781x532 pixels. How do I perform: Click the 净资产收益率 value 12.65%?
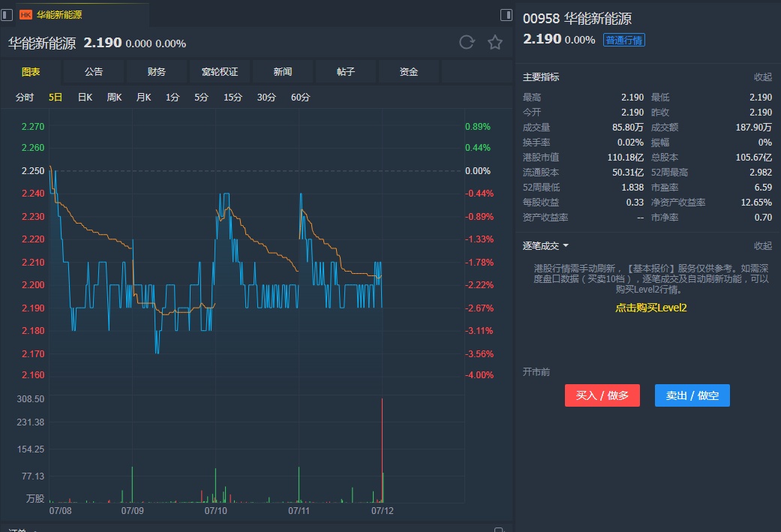point(756,203)
